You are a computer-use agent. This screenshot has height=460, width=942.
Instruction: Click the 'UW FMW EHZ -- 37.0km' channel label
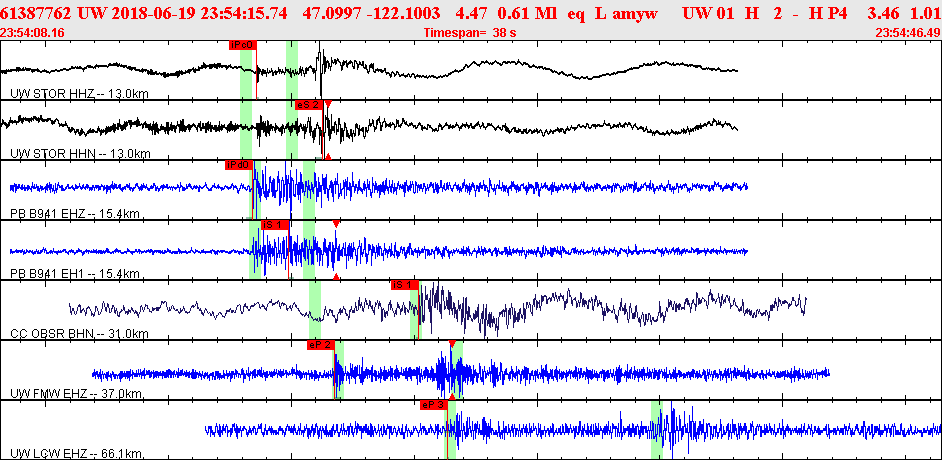pyautogui.click(x=77, y=394)
